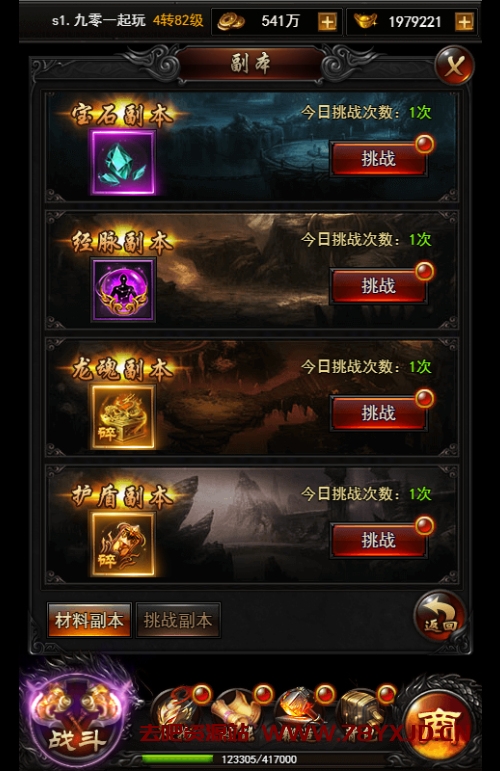The image size is (500, 771).
Task: Select the shield dungeon fragment icon
Action: coord(123,544)
